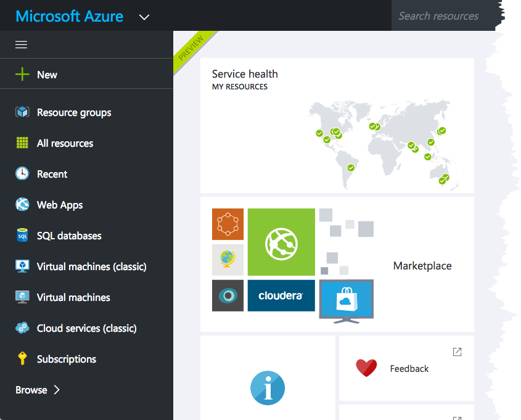Open Feedback tile's external link arrow

[x=457, y=352]
